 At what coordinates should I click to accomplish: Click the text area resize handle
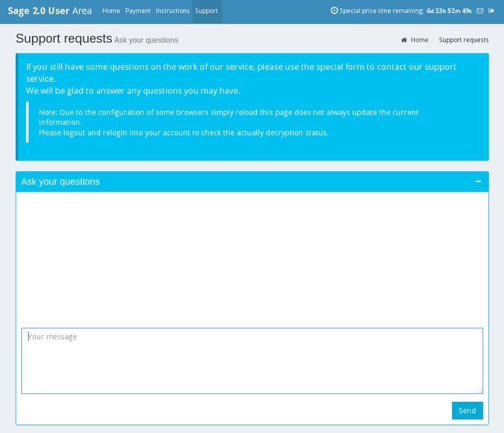coord(480,391)
